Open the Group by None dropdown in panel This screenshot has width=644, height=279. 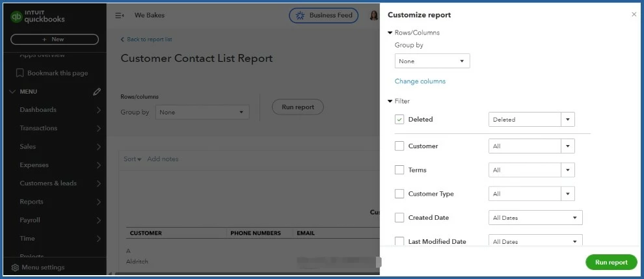432,61
